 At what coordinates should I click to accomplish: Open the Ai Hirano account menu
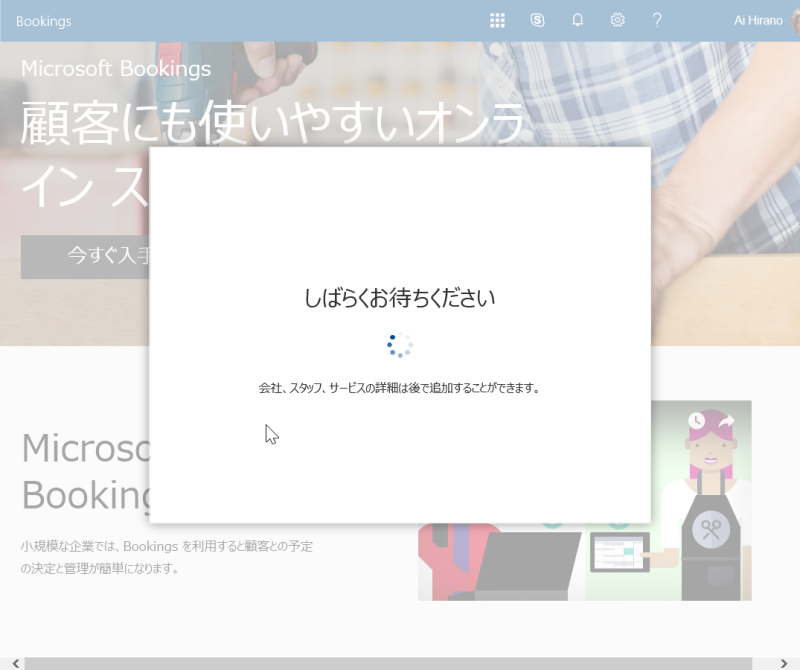(766, 20)
